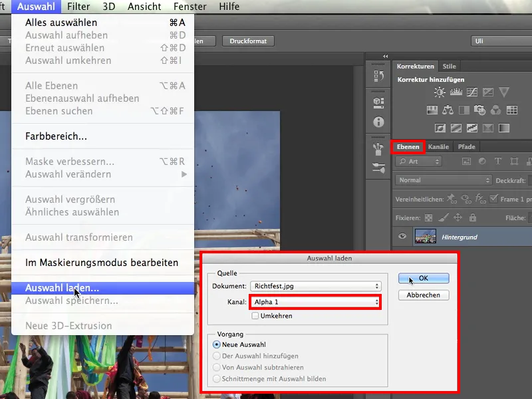Add a Curves adjustment layer
Viewport: 532px width, 399px height.
coord(472,92)
